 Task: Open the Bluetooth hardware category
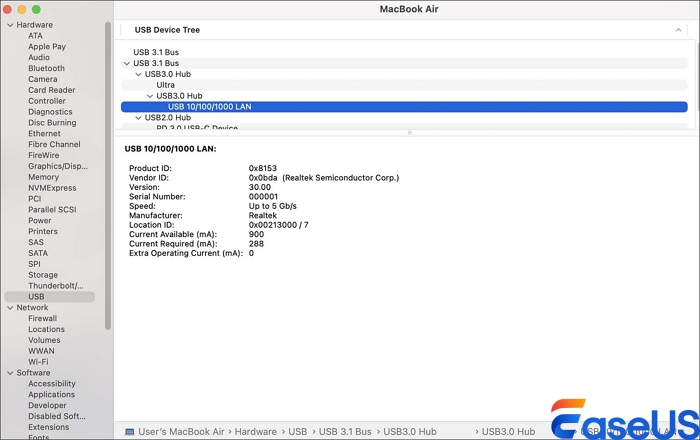[x=46, y=68]
